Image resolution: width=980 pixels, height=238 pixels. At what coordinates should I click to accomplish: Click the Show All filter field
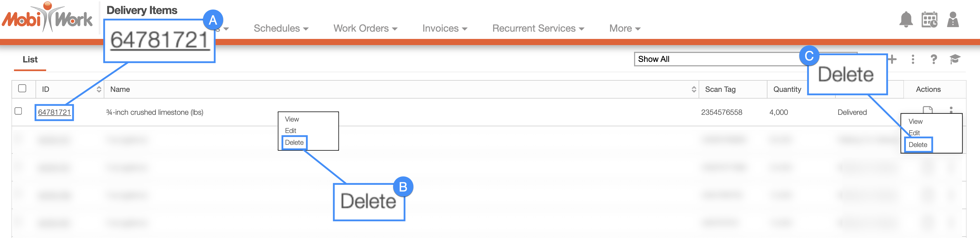click(723, 59)
